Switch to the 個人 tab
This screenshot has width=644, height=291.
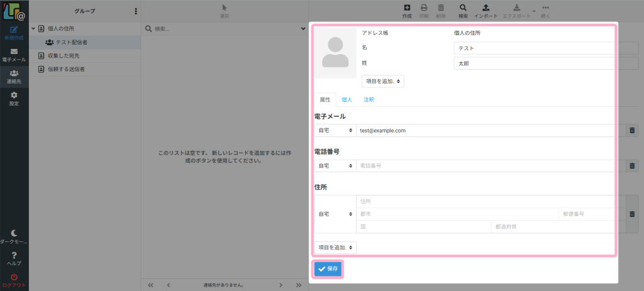click(347, 99)
